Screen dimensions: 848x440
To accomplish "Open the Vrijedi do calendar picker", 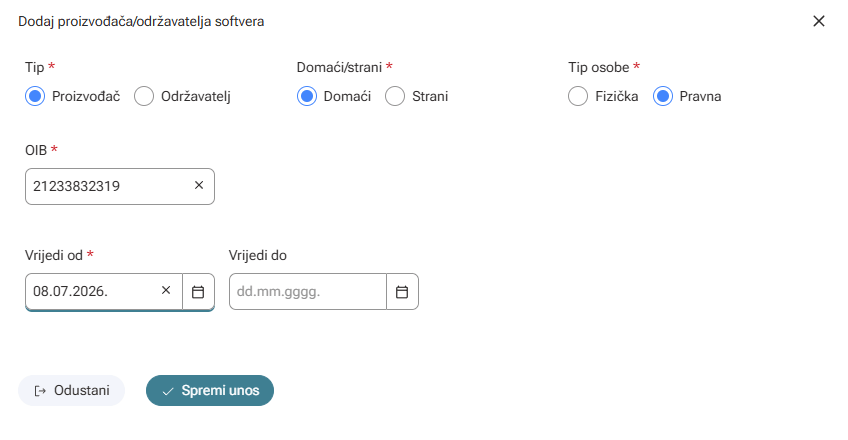I will click(402, 292).
